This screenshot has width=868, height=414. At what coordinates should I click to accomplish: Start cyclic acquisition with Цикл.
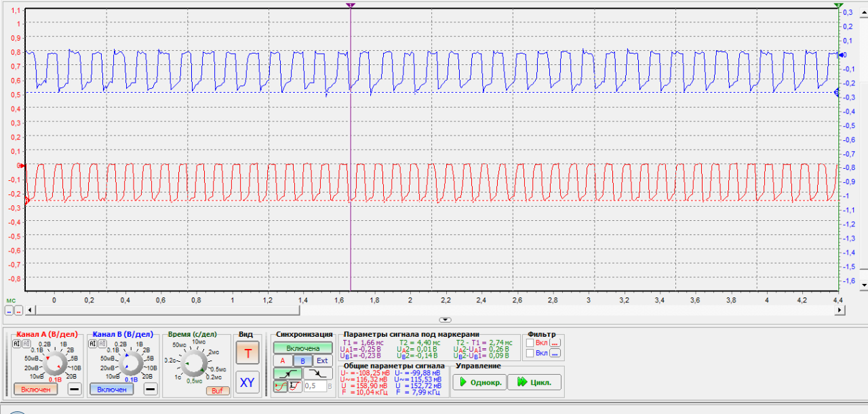point(534,382)
